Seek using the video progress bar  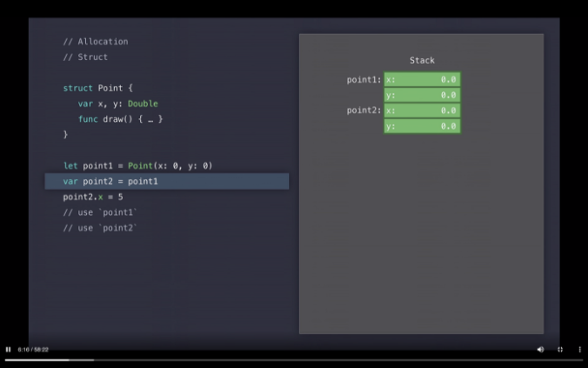(294, 360)
